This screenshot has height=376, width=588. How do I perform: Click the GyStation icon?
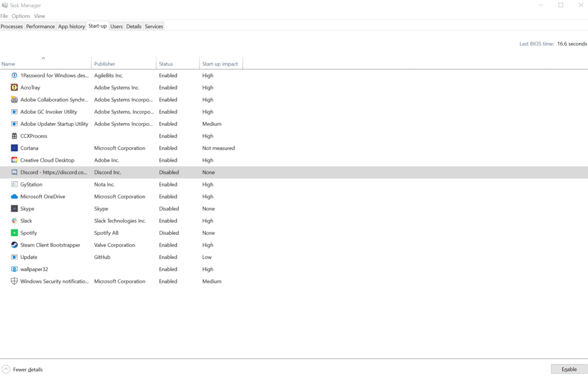(14, 185)
